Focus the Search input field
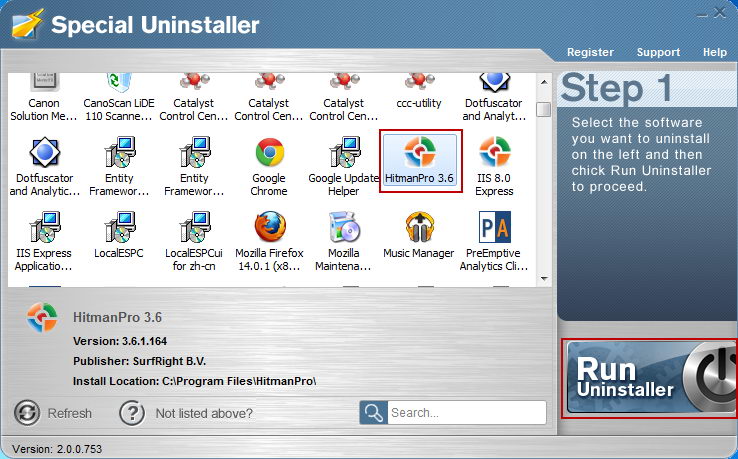The image size is (738, 459). coord(466,413)
